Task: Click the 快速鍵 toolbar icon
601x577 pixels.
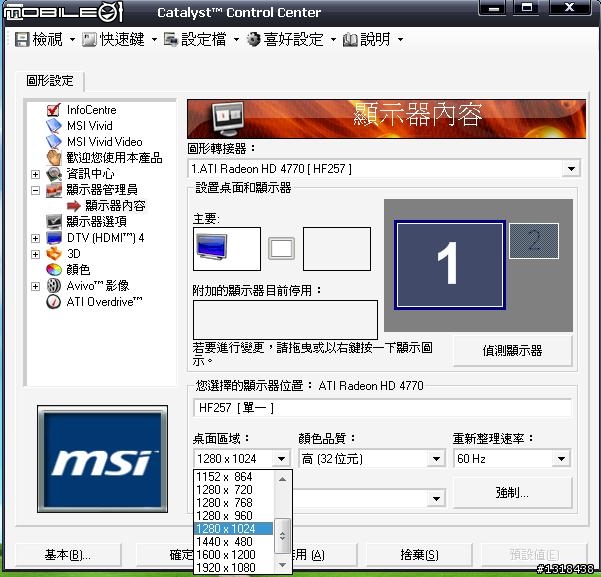Action: click(x=89, y=39)
